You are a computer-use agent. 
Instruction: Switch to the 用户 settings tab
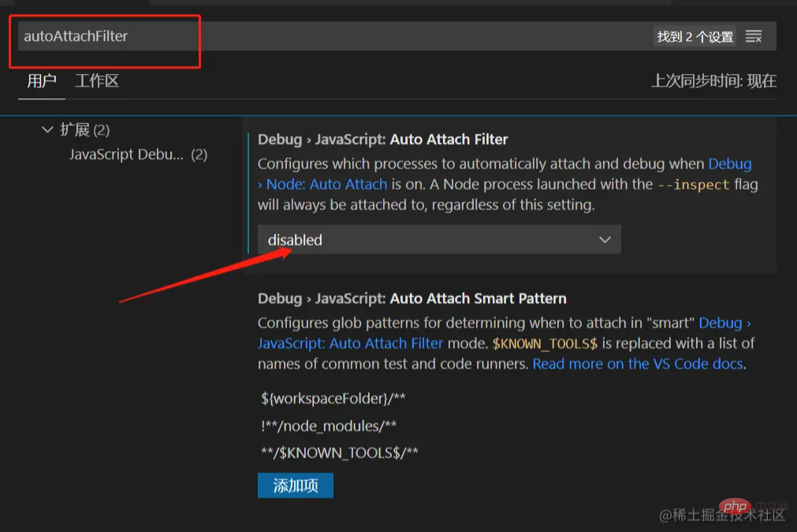coord(42,80)
